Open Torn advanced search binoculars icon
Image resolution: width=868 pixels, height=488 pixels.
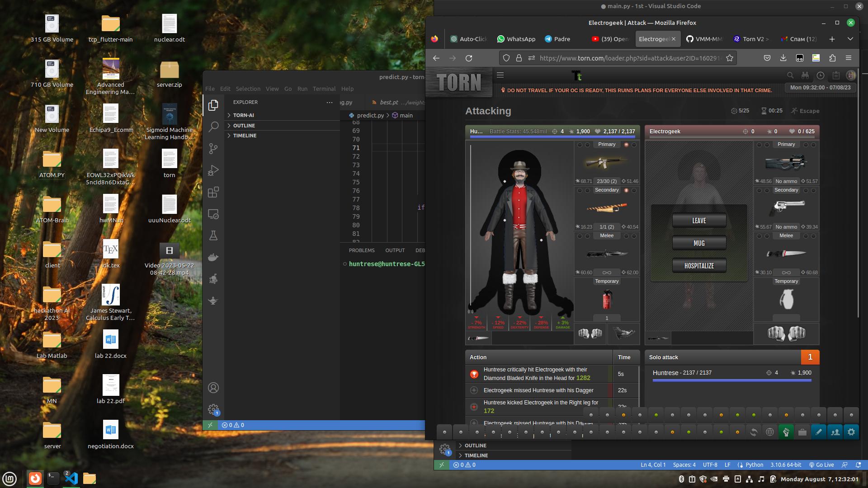tap(805, 75)
